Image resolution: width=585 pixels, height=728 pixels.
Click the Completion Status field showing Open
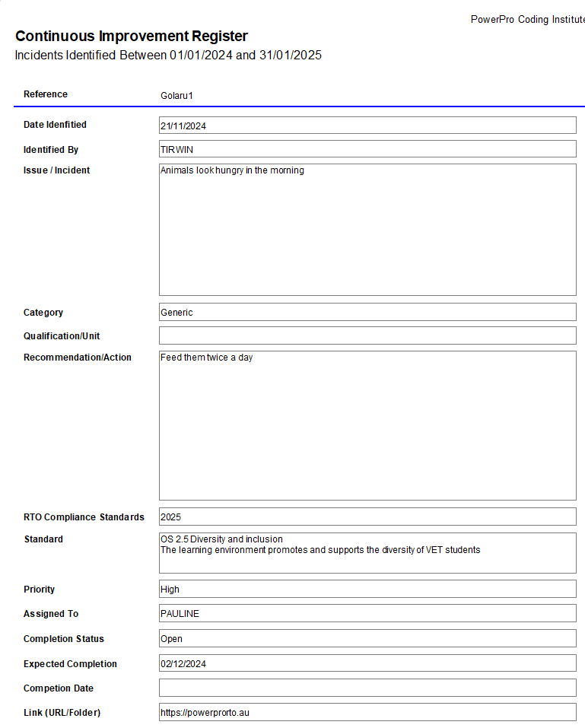[367, 638]
